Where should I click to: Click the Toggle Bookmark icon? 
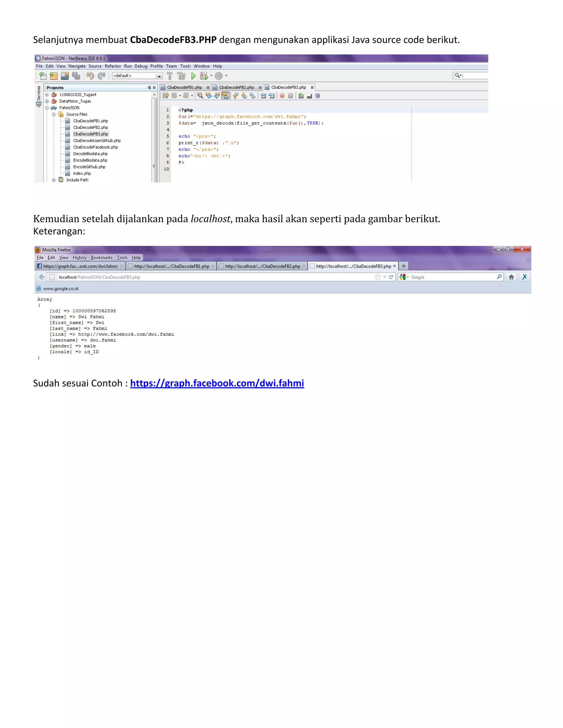[252, 96]
